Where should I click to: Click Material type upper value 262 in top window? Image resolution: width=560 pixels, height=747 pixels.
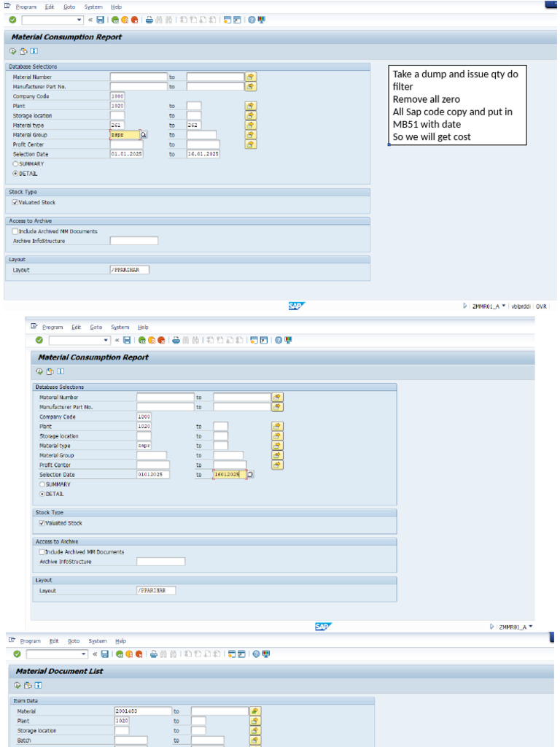[194, 125]
